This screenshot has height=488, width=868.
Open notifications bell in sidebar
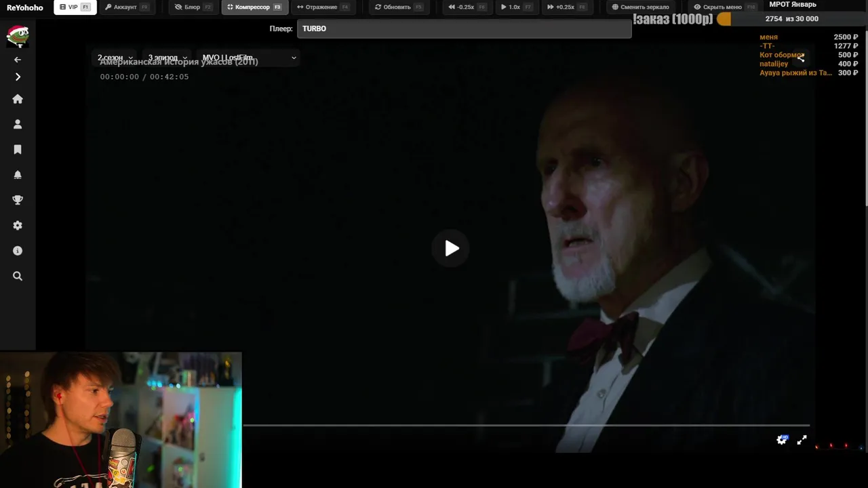[x=18, y=175]
